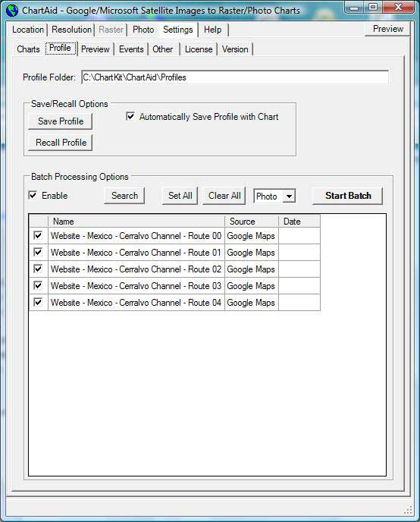This screenshot has width=420, height=522.
Task: Open the Resolution tab
Action: 71,30
